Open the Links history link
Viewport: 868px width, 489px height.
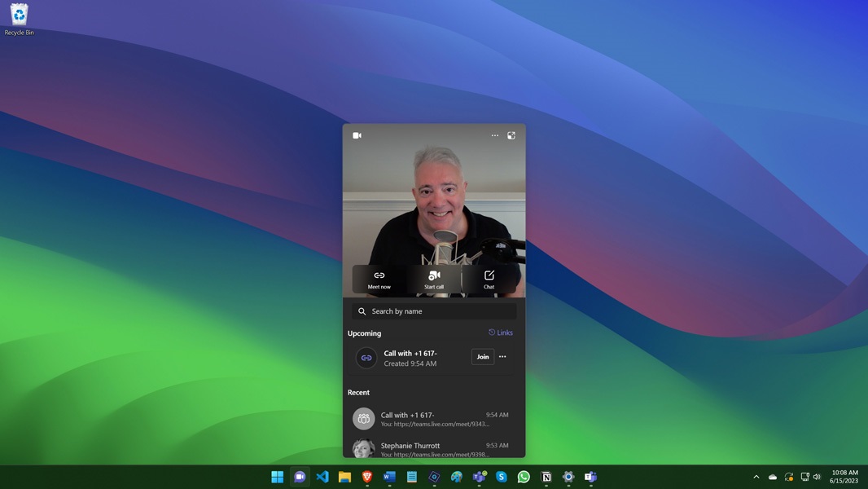tap(501, 333)
